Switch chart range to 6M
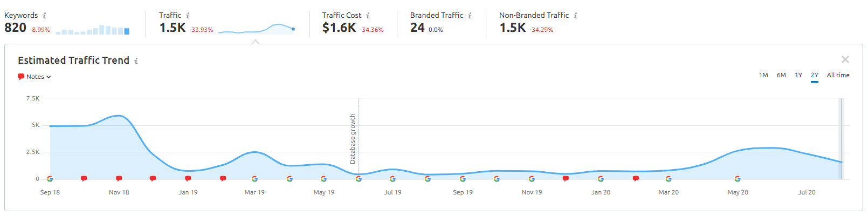868x215 pixels. tap(781, 75)
